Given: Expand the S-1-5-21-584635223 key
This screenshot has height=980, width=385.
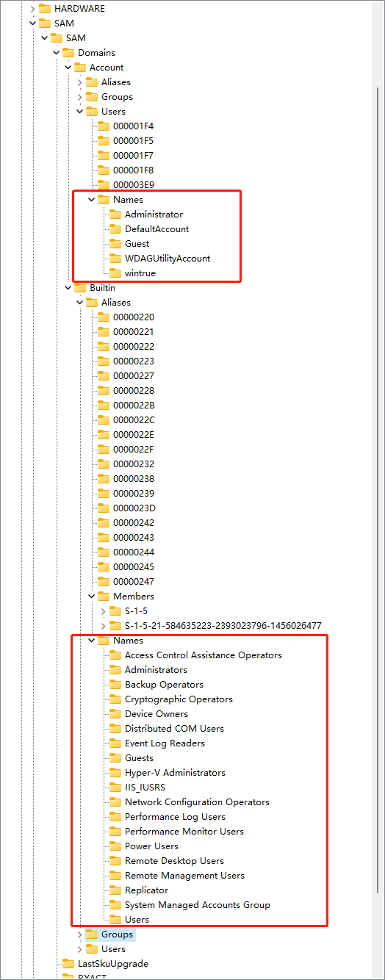Looking at the screenshot, I should pyautogui.click(x=103, y=626).
